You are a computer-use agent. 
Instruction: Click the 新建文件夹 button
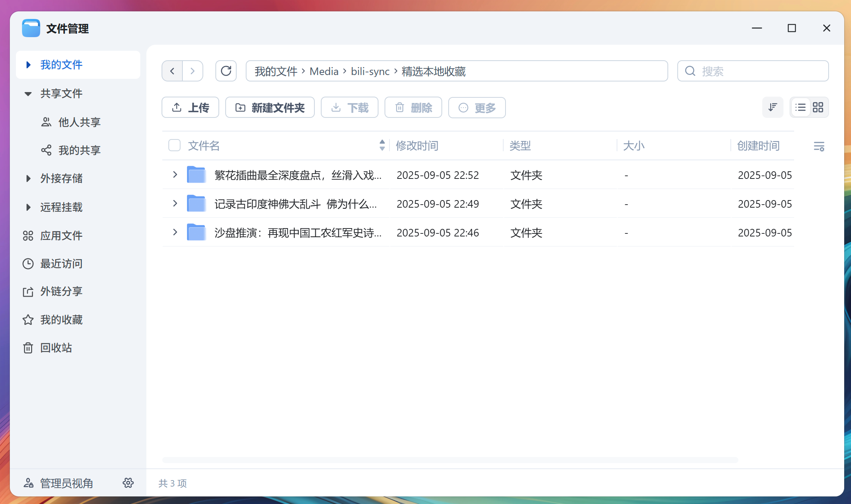[270, 107]
